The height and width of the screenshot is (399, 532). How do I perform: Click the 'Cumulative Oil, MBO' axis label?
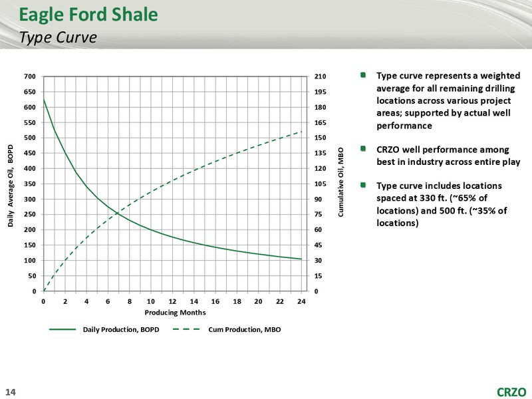point(340,182)
